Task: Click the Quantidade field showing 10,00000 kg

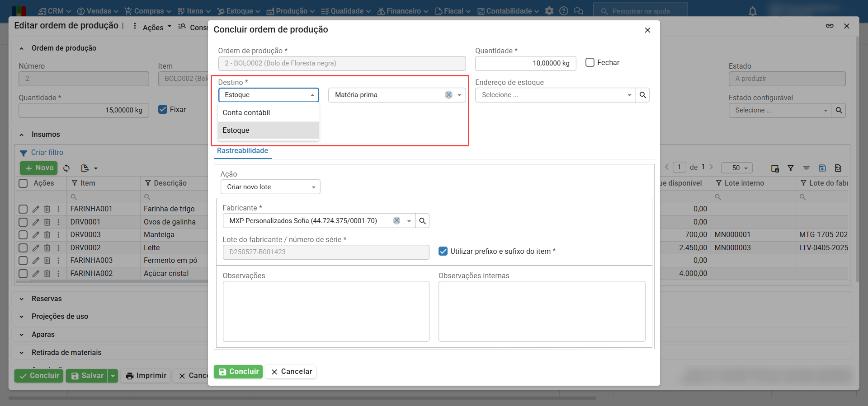Action: point(525,63)
